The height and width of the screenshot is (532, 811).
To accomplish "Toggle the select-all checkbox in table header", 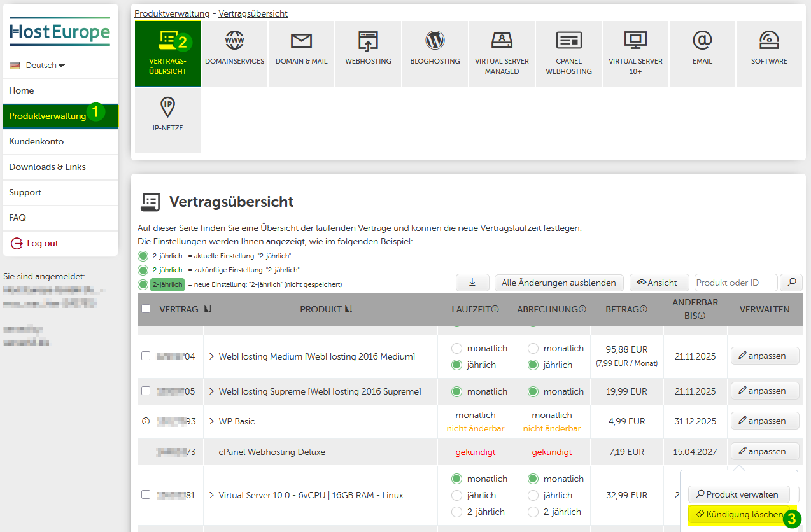I will click(x=146, y=309).
